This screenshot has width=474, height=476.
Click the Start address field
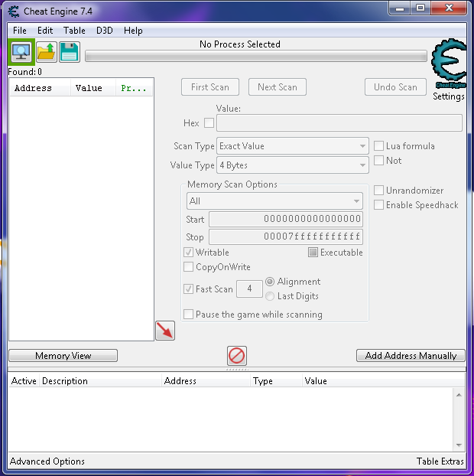[286, 219]
